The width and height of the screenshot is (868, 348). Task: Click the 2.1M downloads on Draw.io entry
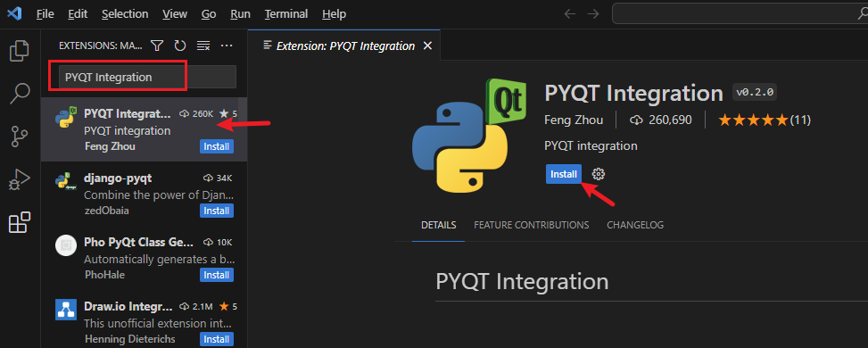click(196, 306)
